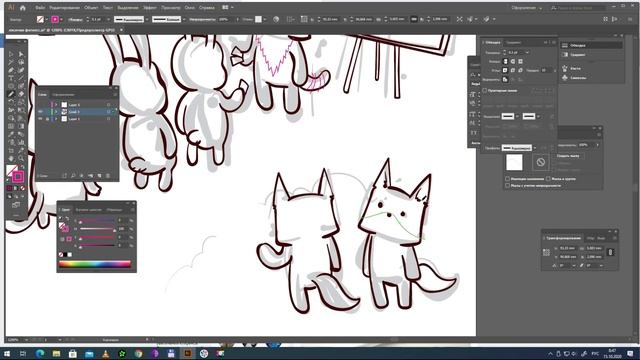Select the Column Graph tool
Image resolution: width=640 pixels, height=360 pixels.
pyautogui.click(x=21, y=142)
